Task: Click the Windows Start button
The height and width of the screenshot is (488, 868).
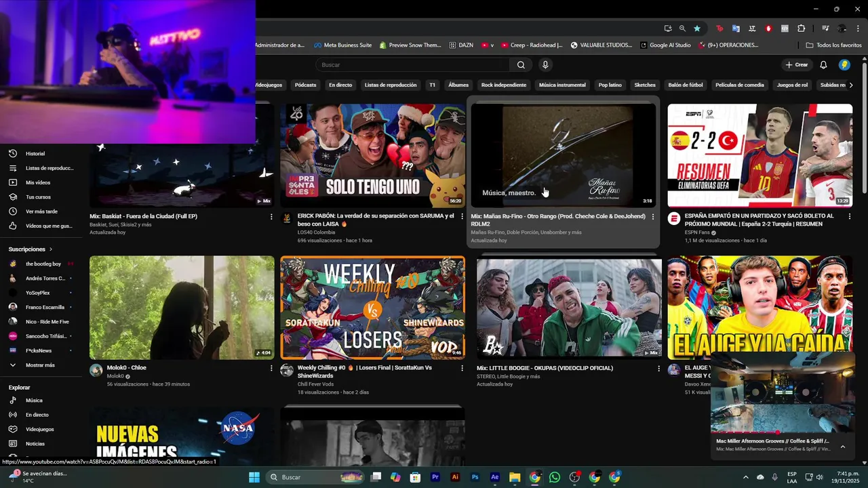Action: 254,477
